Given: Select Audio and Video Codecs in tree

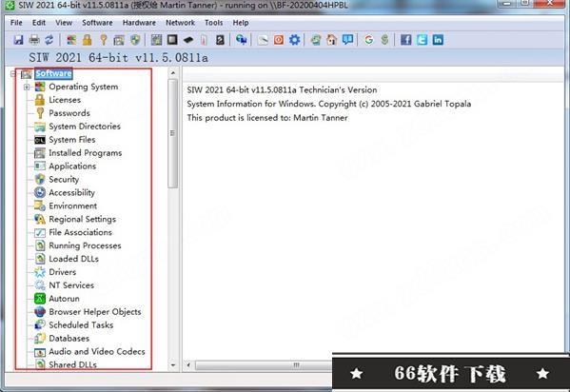Looking at the screenshot, I should click(x=97, y=352).
